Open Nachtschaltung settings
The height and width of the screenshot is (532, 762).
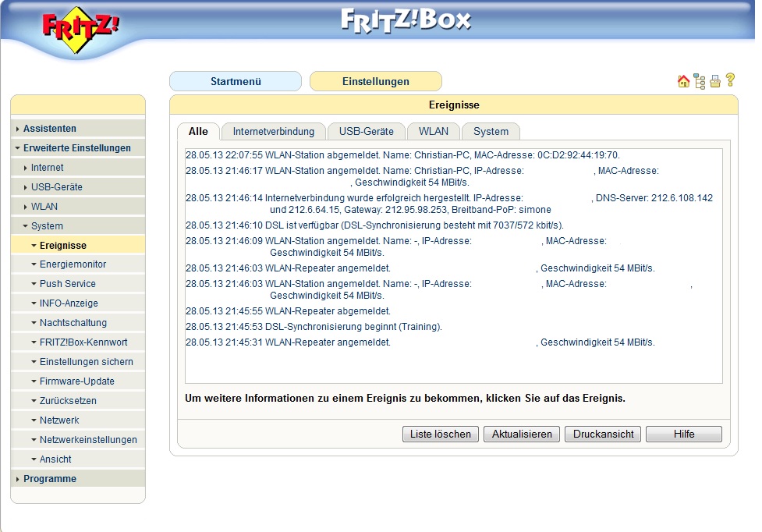[78, 323]
